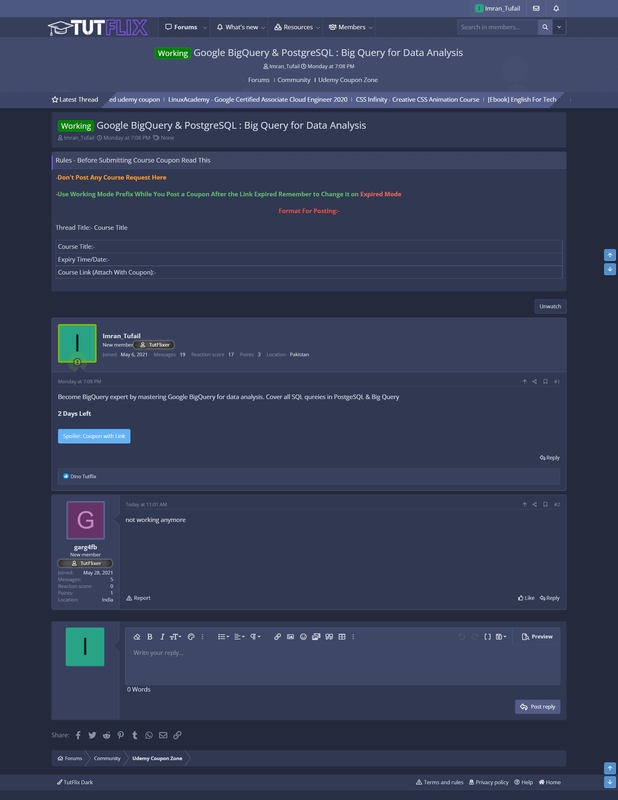Share thread on WhatsApp

pyautogui.click(x=149, y=735)
